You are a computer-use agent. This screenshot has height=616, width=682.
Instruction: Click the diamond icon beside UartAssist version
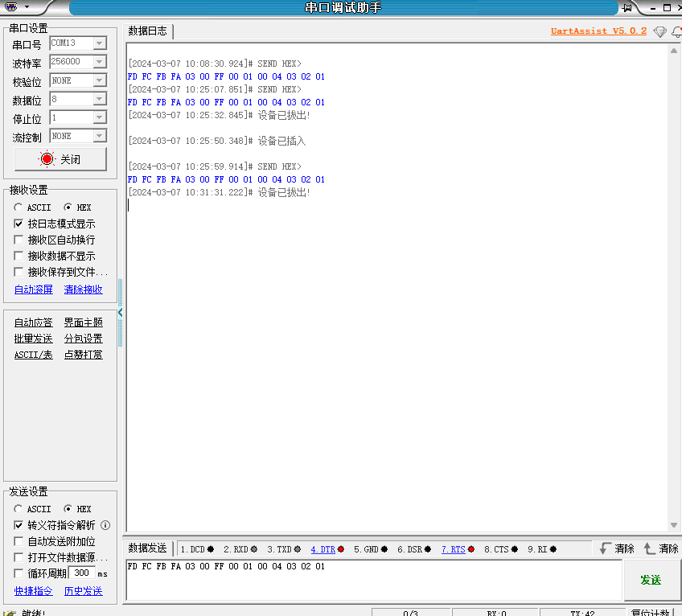(659, 31)
